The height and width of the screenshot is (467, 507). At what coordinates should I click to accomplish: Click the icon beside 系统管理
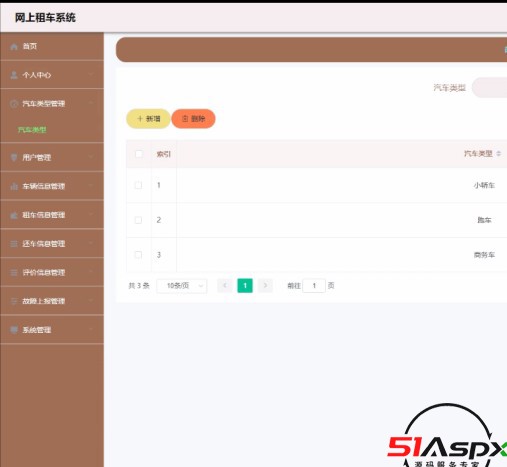coord(14,330)
